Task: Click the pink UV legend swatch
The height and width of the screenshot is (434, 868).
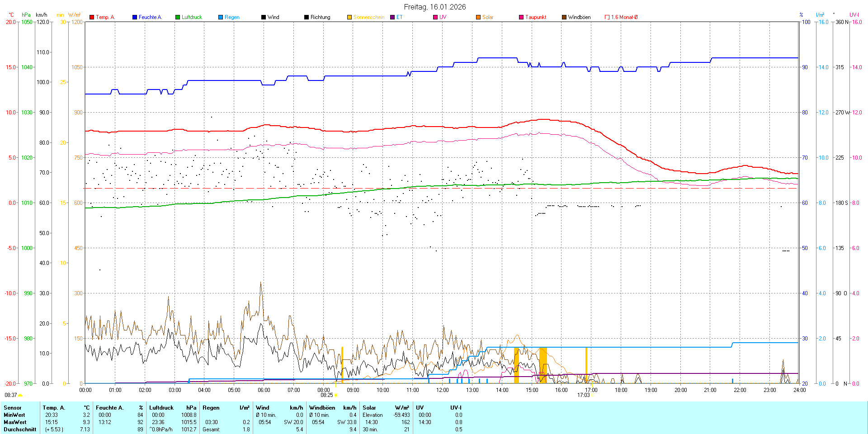Action: pos(435,17)
